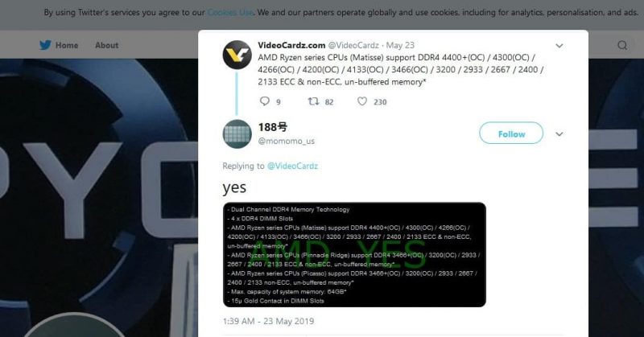Click the Twitter bird logo
The width and height of the screenshot is (644, 337).
coord(45,45)
